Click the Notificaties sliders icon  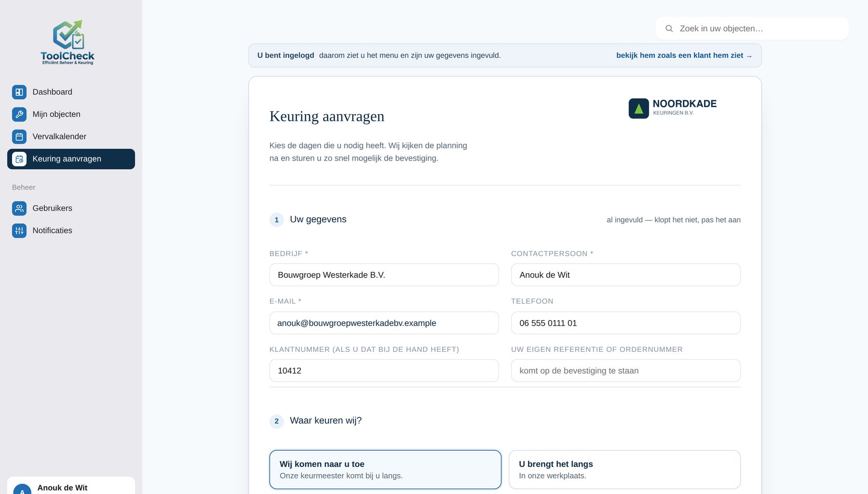click(x=19, y=230)
